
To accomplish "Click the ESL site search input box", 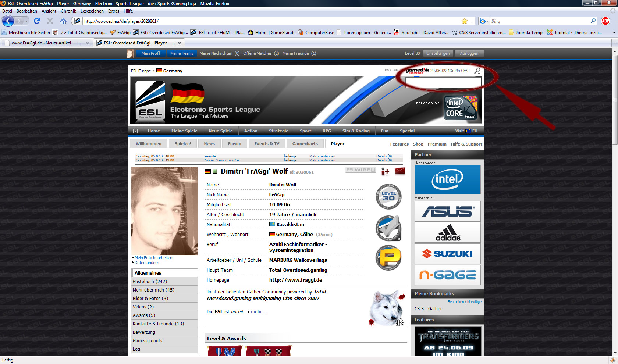I will pyautogui.click(x=443, y=82).
